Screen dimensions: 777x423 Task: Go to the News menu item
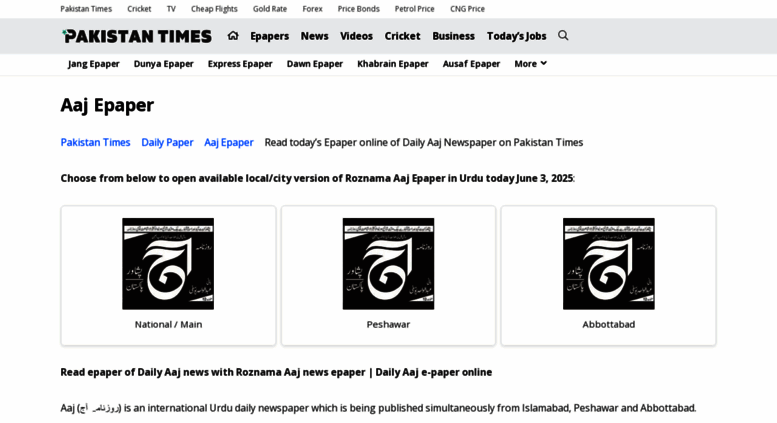314,36
